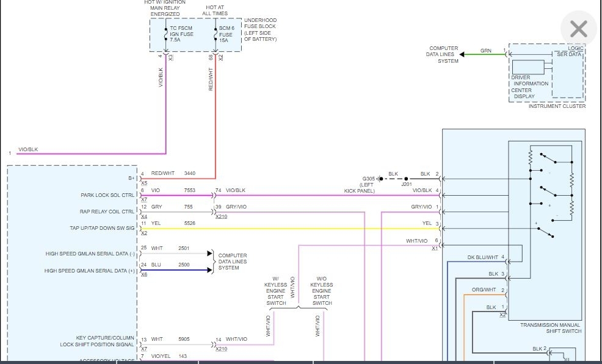Image resolution: width=602 pixels, height=364 pixels.
Task: Click circuit number 5905
Action: click(x=184, y=340)
